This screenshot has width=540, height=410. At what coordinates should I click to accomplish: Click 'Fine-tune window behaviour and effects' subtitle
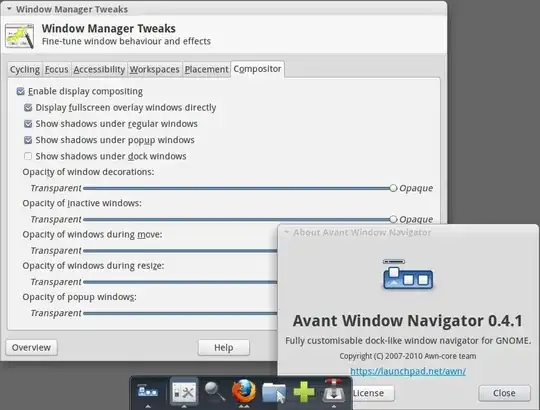[x=126, y=41]
